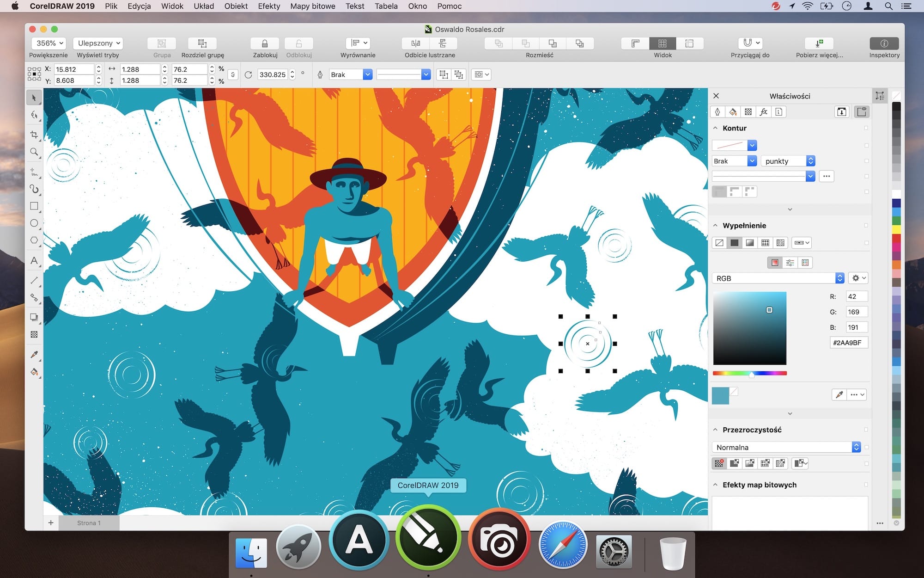This screenshot has height=578, width=924.
Task: Open the Tabela menu
Action: click(386, 6)
